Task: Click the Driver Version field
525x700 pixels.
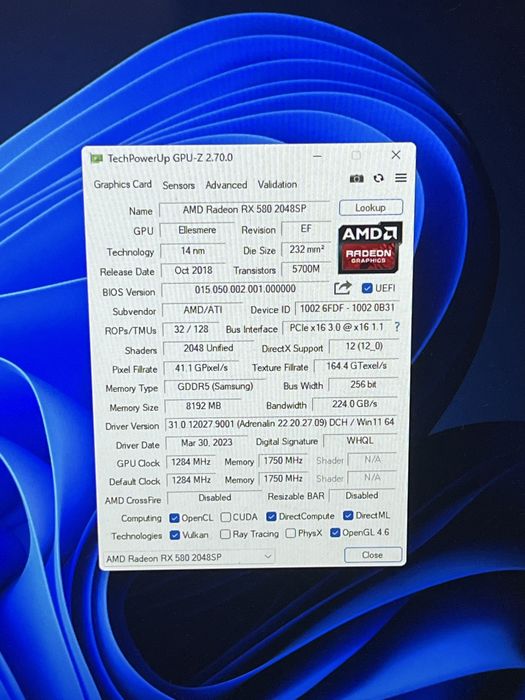Action: 281,423
